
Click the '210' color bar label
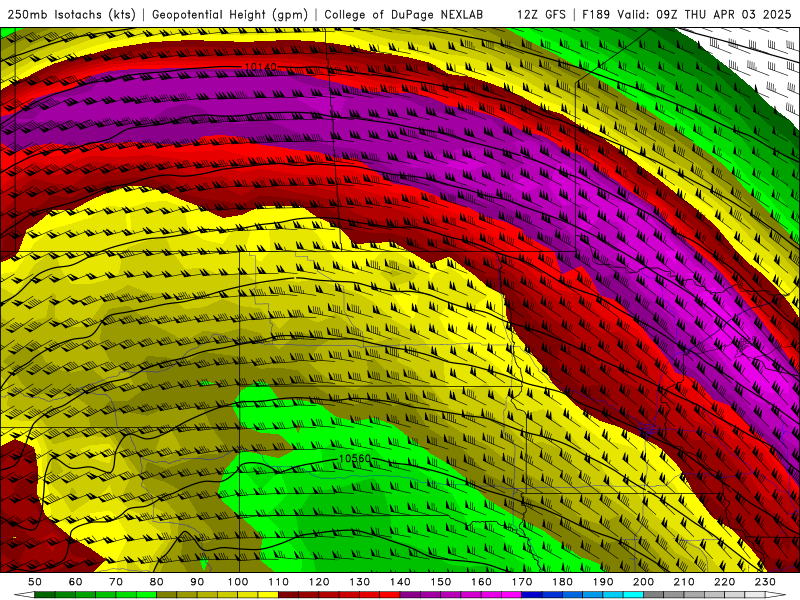[x=684, y=582]
